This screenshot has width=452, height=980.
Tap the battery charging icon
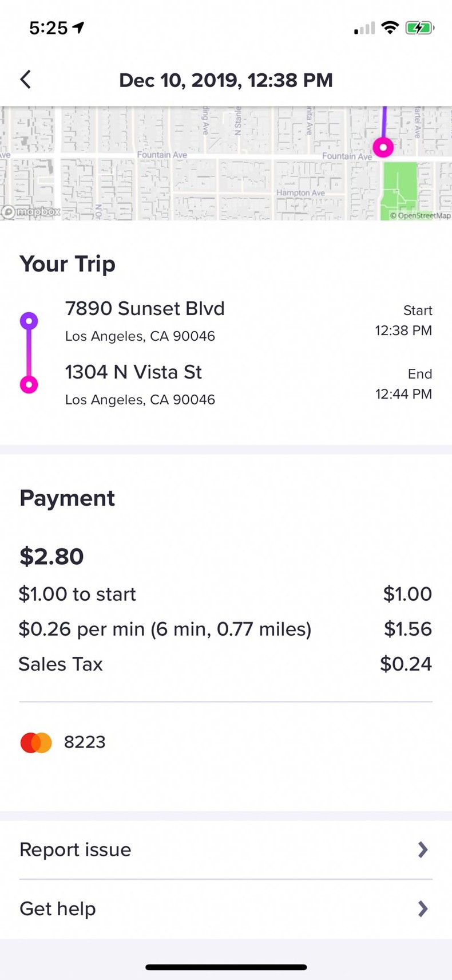419,27
